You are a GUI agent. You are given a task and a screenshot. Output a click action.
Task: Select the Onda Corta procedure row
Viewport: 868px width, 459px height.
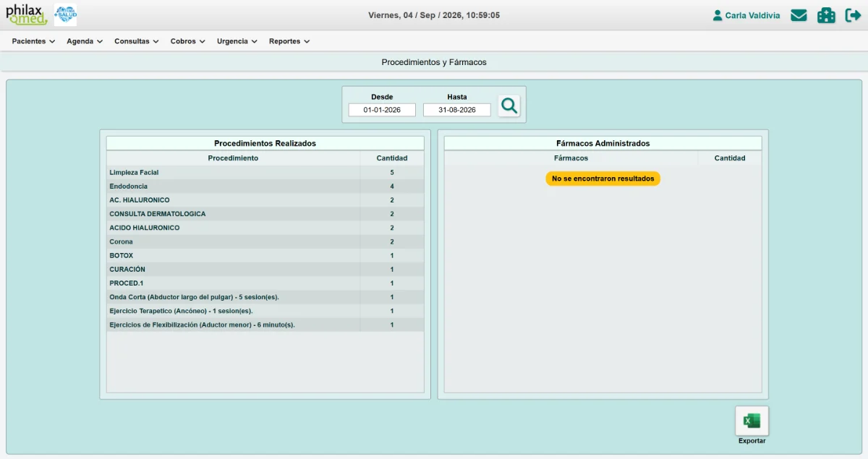[265, 297]
